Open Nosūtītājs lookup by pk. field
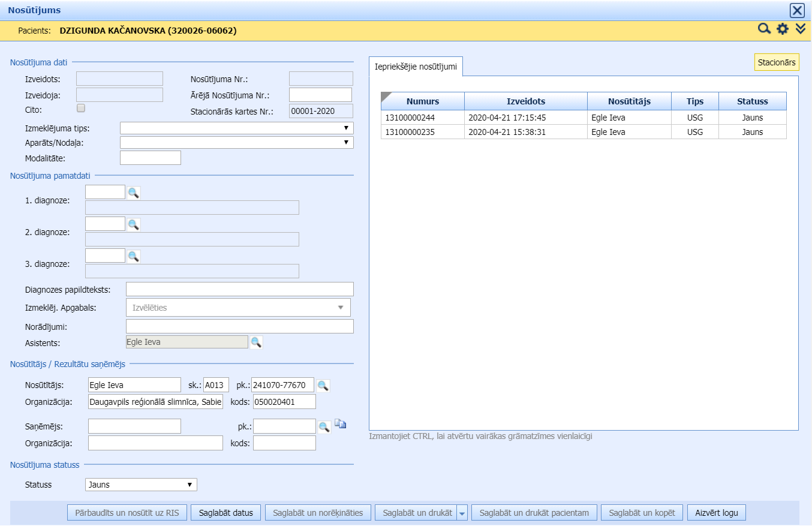 (x=323, y=386)
